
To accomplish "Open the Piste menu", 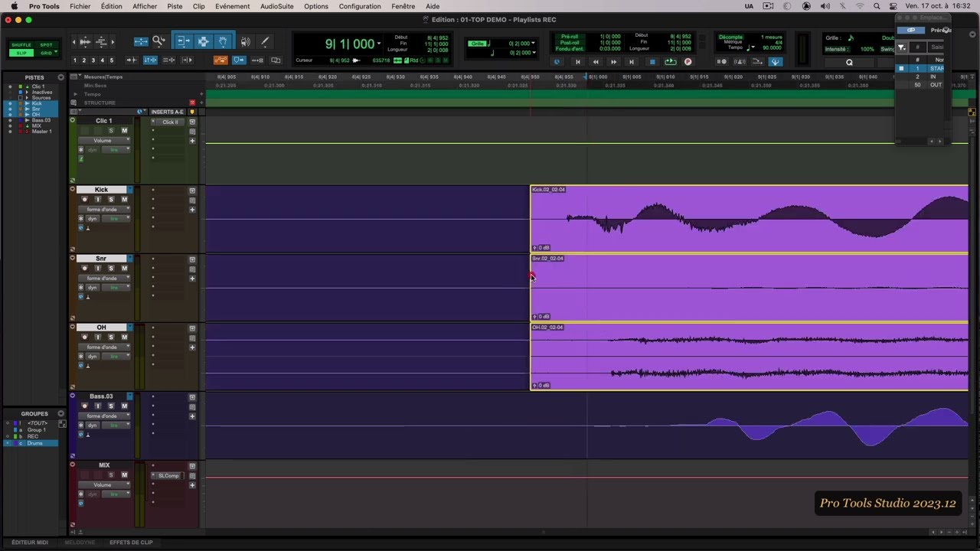I will point(175,6).
